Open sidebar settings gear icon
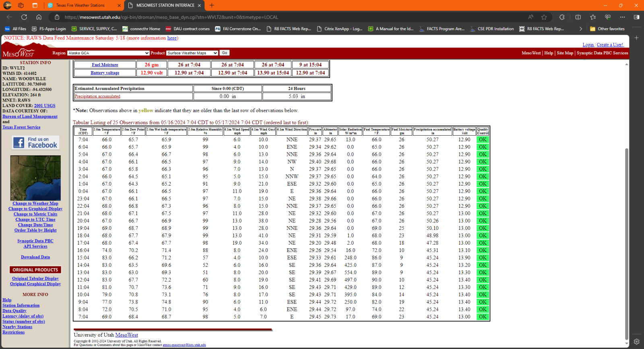 point(636,341)
